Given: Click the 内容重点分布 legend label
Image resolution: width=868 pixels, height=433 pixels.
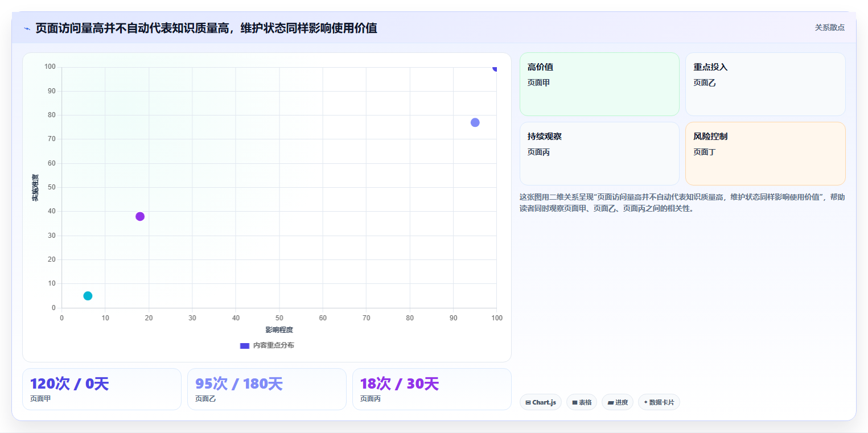Looking at the screenshot, I should (274, 345).
